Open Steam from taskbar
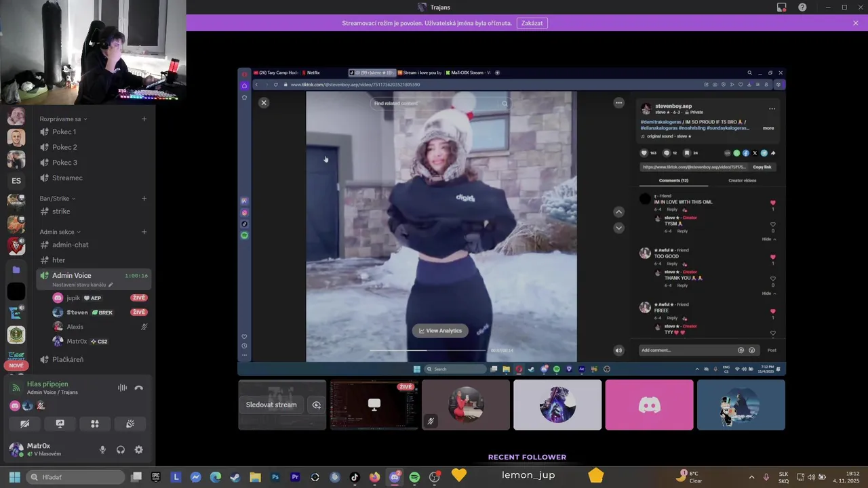Viewport: 868px width, 488px height. coord(235,477)
